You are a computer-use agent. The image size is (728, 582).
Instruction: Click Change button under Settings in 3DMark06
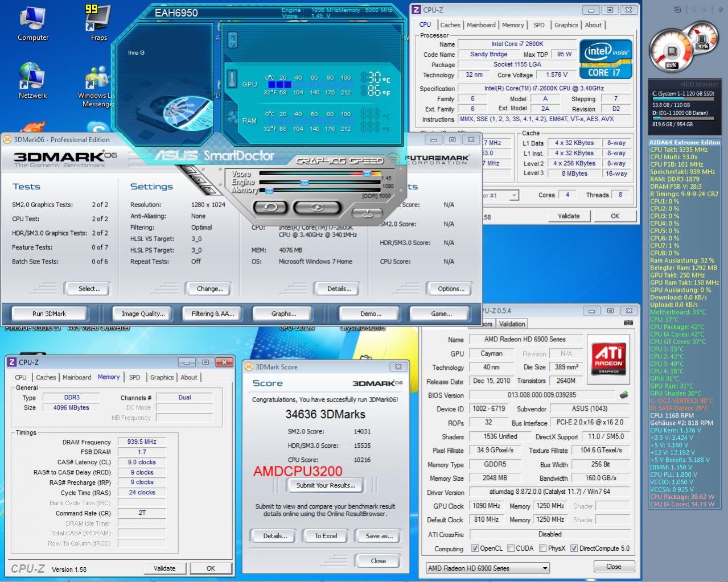coord(210,288)
